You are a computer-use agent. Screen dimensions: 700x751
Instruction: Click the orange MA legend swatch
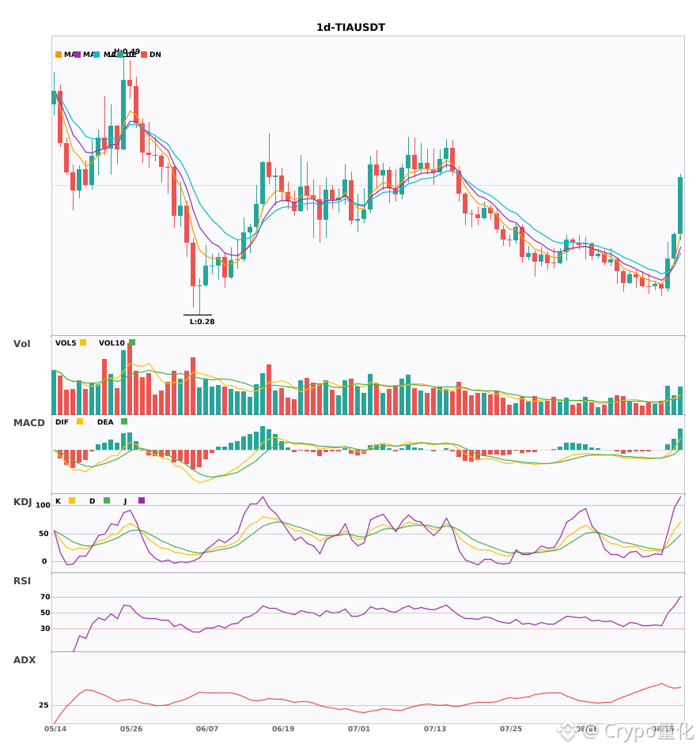click(59, 55)
